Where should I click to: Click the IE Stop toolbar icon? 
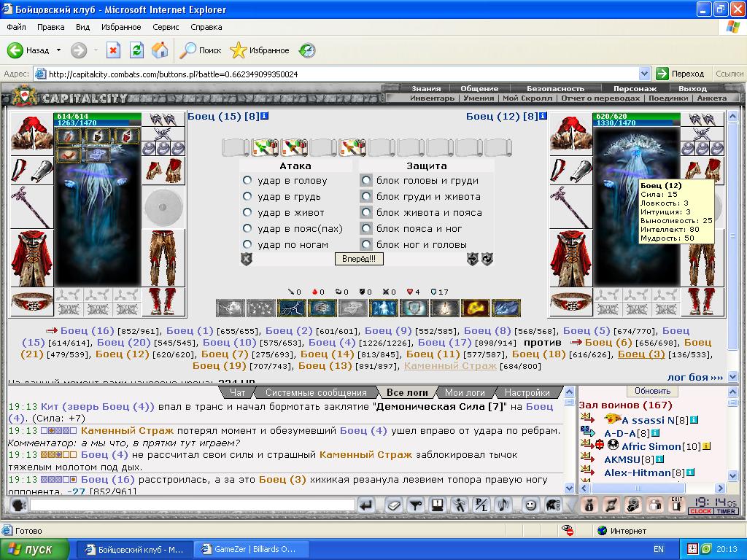(113, 50)
